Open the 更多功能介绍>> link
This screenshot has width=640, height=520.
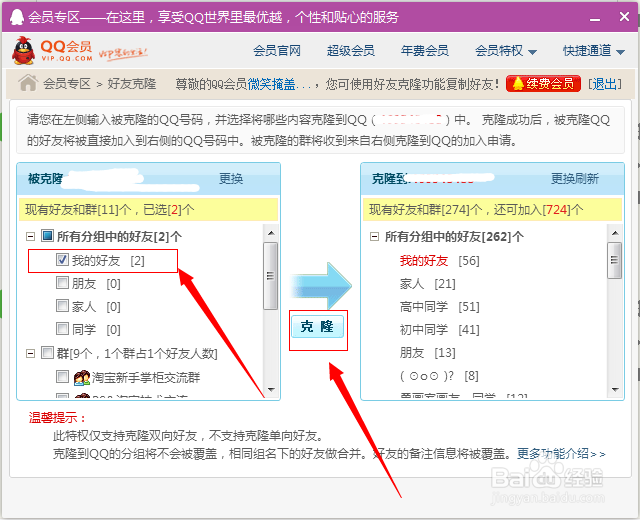tap(561, 453)
